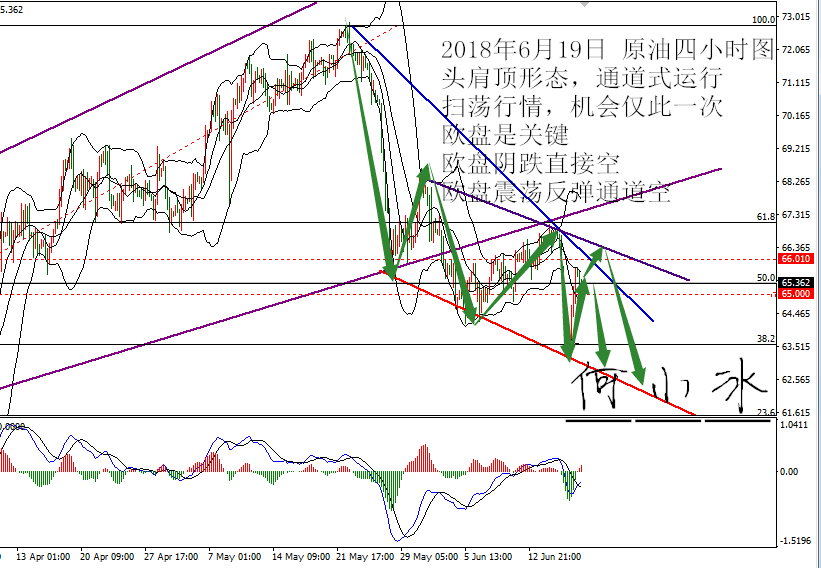Click the 23.6 Fibonacci level label
The image size is (821, 568).
[x=765, y=413]
